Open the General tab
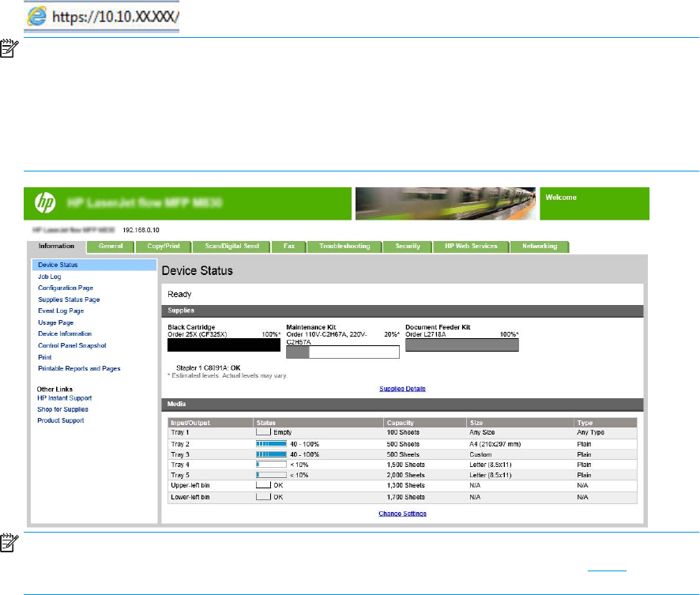The width and height of the screenshot is (700, 595). click(x=111, y=247)
